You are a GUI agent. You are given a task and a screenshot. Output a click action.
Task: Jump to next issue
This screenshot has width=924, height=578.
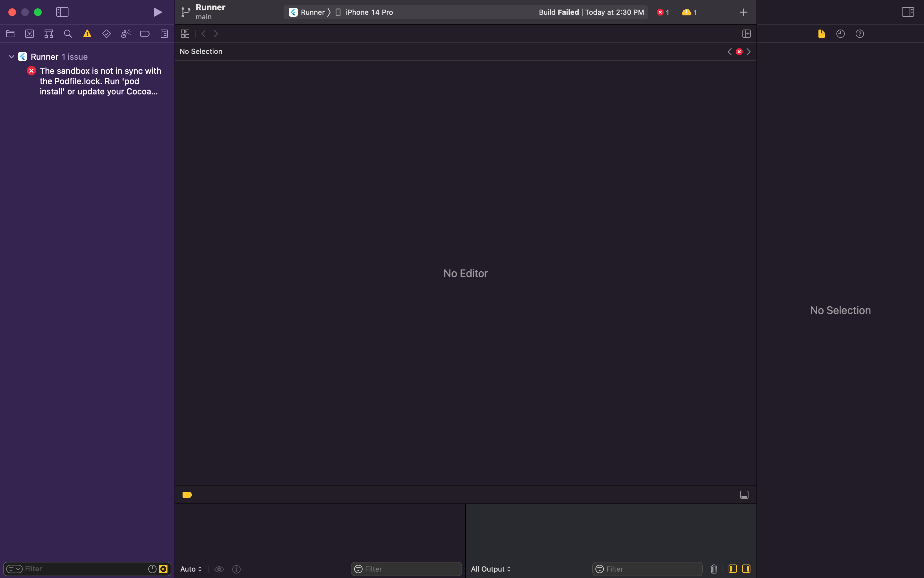749,52
